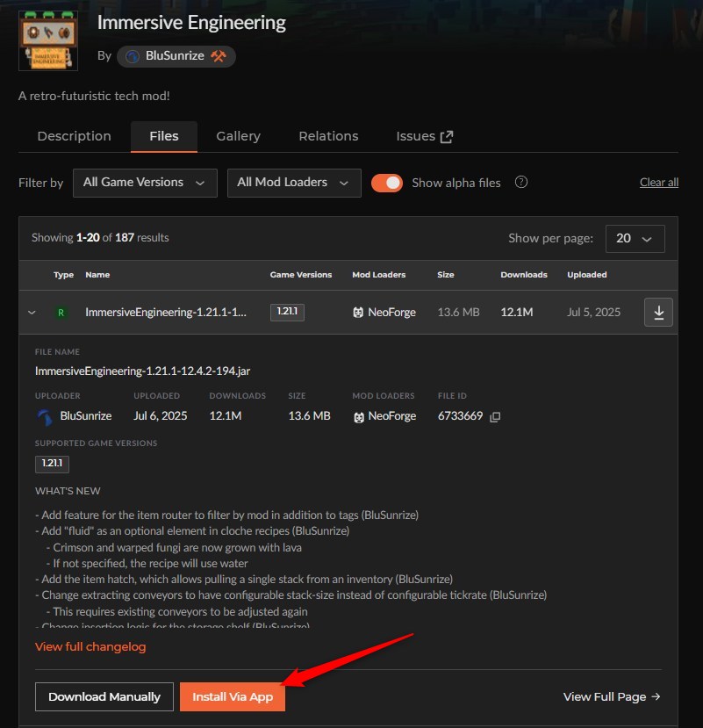Copy the file ID 6733669 with the copy icon
This screenshot has height=728, width=703.
click(495, 417)
